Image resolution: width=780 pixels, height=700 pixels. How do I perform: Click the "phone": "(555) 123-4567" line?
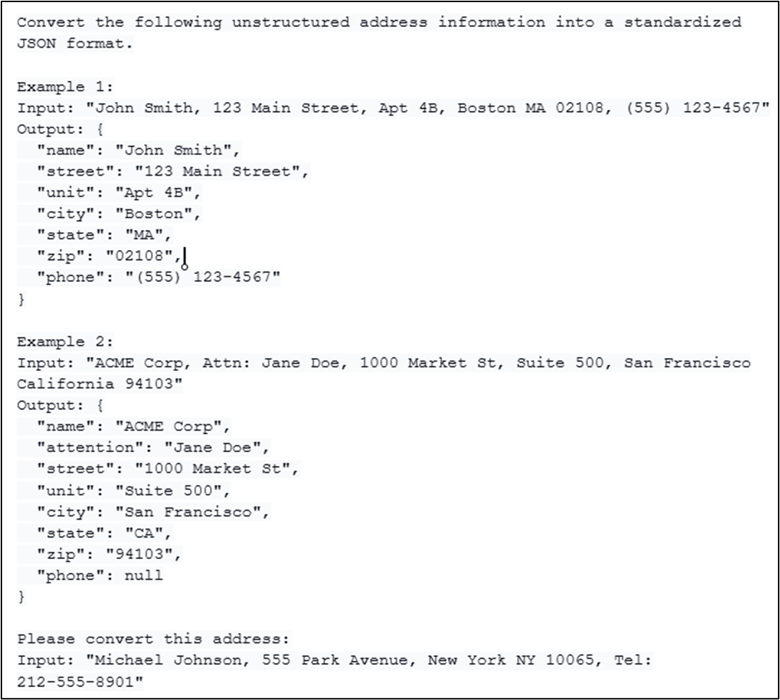(158, 278)
